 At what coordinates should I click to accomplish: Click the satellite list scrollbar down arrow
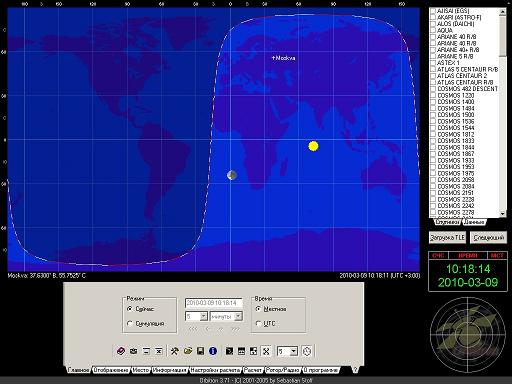[503, 213]
